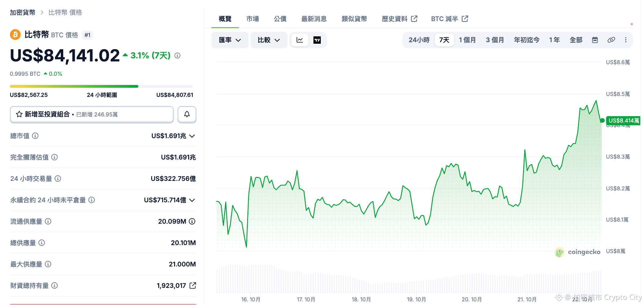The image size is (644, 305).
Task: Click the price alert bell icon
Action: pyautogui.click(x=187, y=114)
